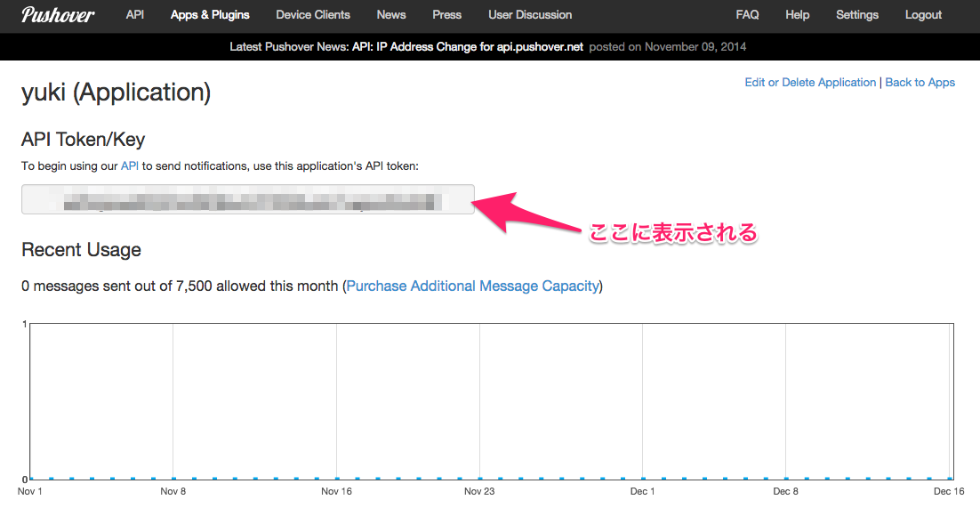Image resolution: width=980 pixels, height=508 pixels.
Task: Click the yuki (Application) heading
Action: tap(116, 93)
